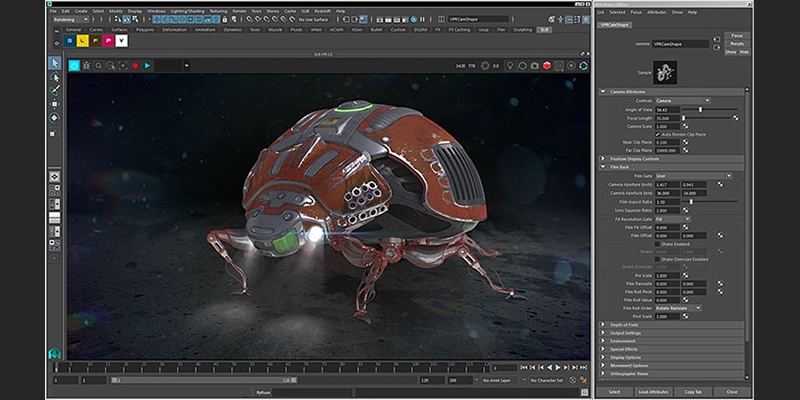Choose the Paint selection brush tool

(55, 90)
